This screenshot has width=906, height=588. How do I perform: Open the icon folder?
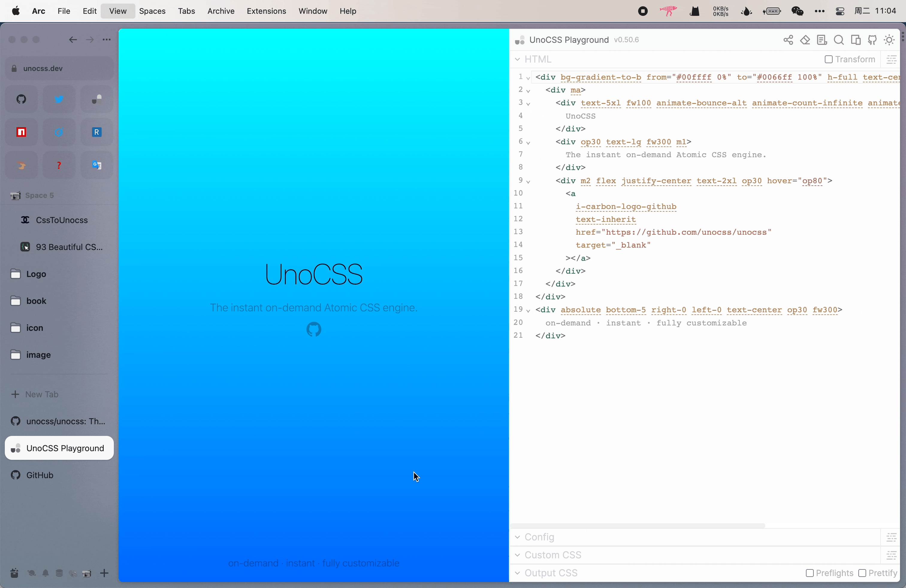click(59, 328)
